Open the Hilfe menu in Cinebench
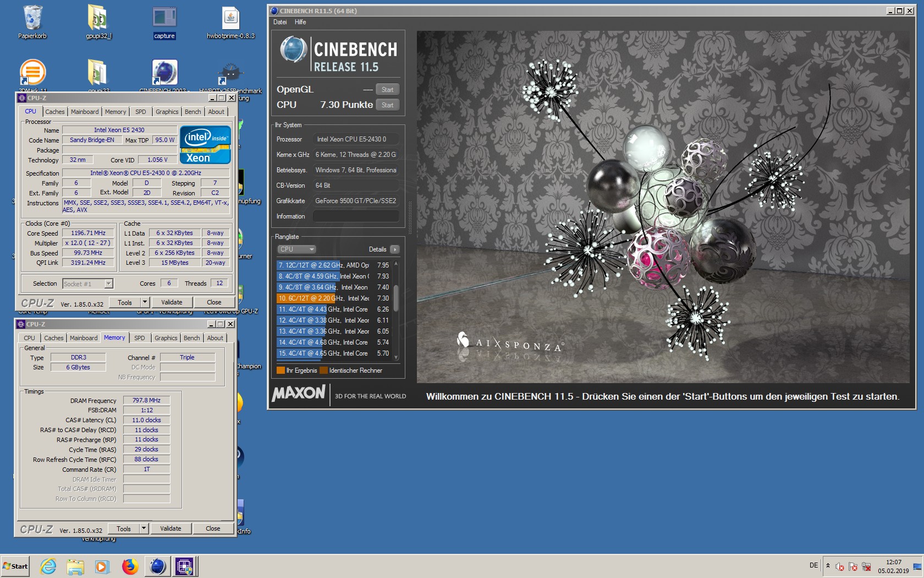Screen dimensions: 924x578 click(x=300, y=22)
